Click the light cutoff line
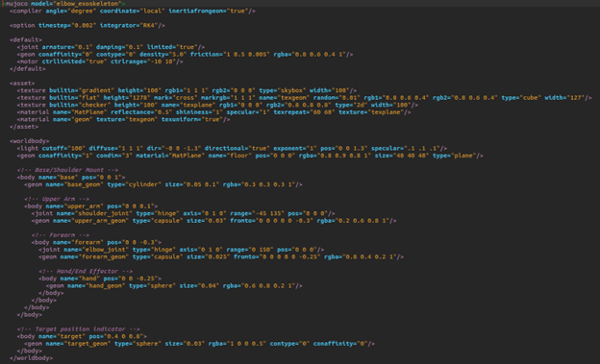Screen dimensions: 600x364 (x=232, y=148)
